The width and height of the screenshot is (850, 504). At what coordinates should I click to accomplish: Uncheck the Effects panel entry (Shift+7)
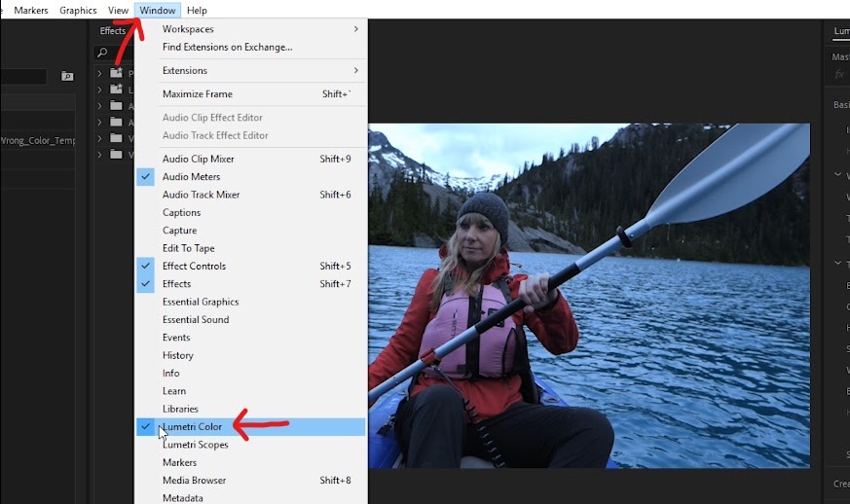click(x=251, y=284)
